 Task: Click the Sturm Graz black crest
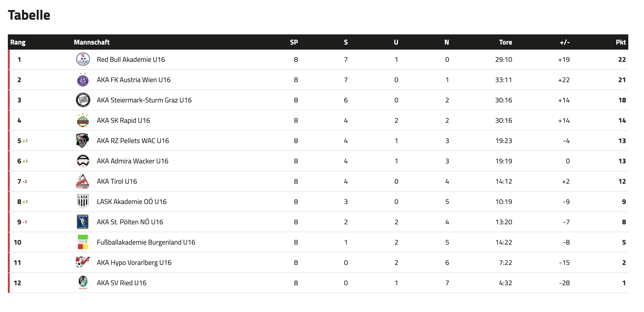tap(83, 100)
